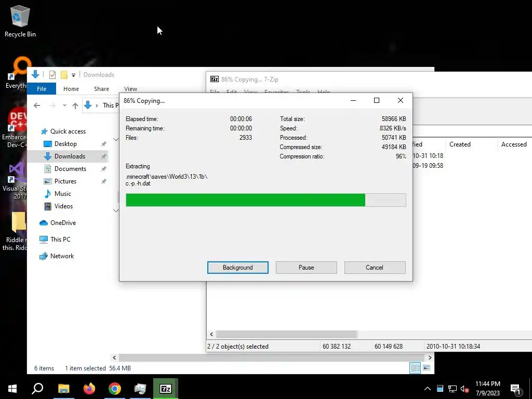
Task: Open the Recycle Bin desktop icon
Action: click(20, 21)
